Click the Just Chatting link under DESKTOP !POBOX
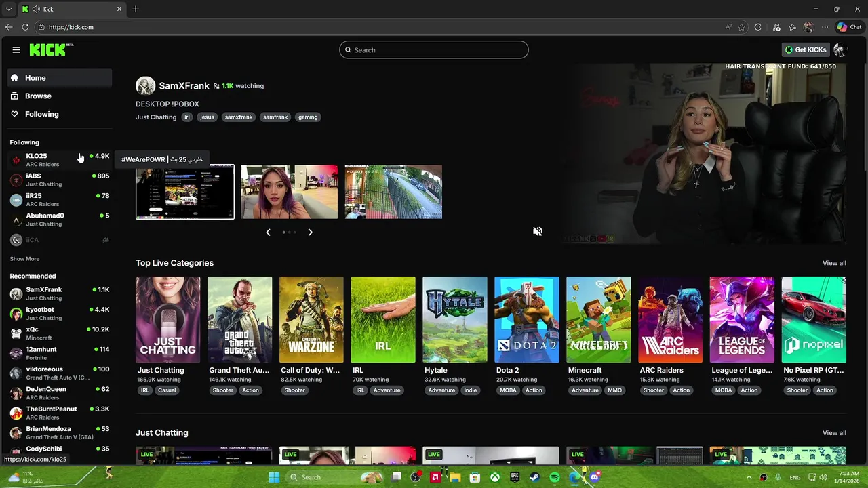 click(156, 117)
